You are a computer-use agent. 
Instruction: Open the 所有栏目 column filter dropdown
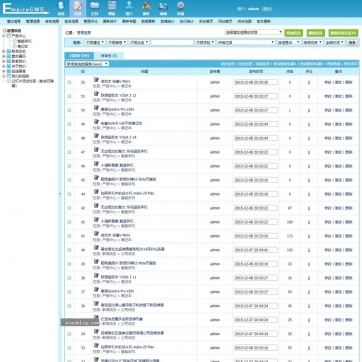point(246,43)
